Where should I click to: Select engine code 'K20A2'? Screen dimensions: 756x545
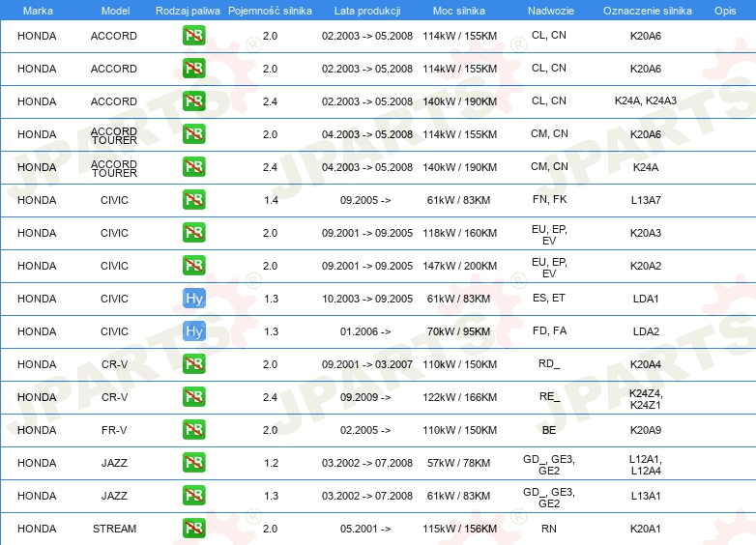[x=646, y=266]
